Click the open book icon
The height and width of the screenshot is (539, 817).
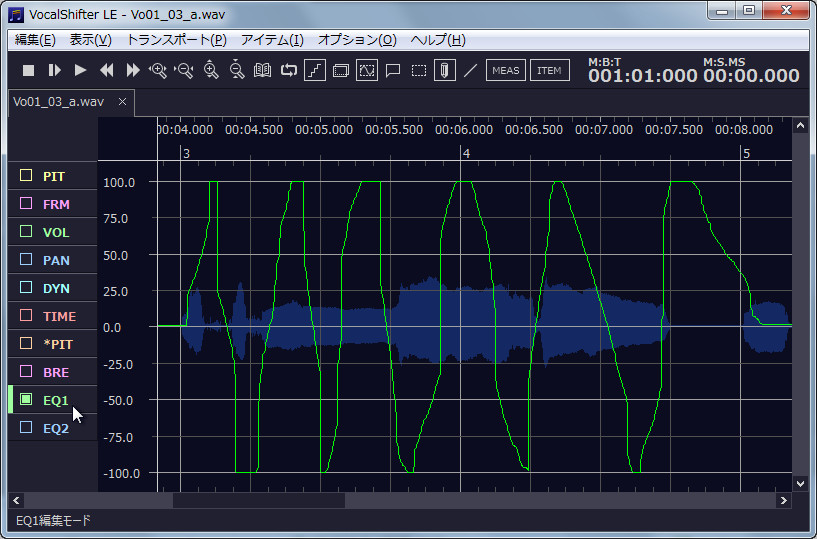263,70
